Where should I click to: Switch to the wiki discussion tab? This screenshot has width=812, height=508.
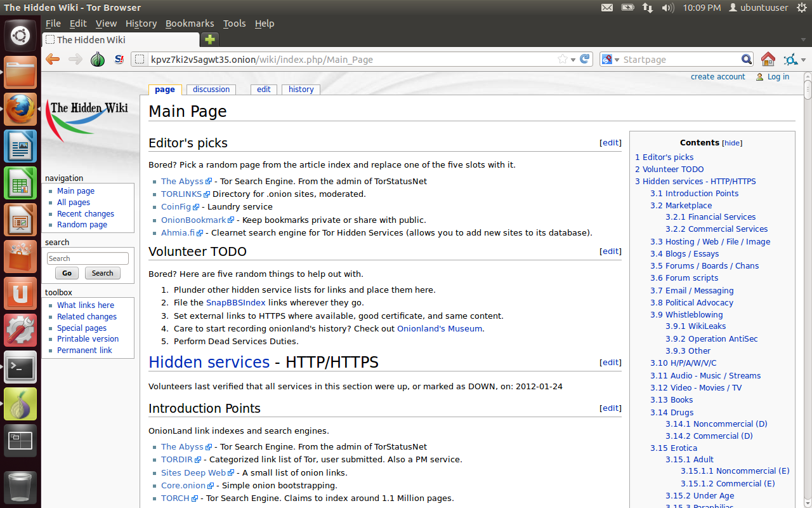pyautogui.click(x=211, y=90)
